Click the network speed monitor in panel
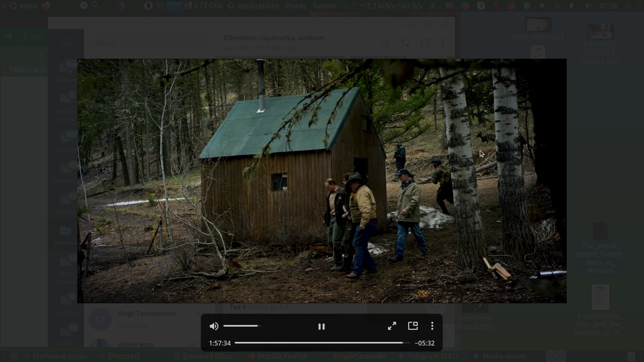Viewport: 644px width, 362px height. pyautogui.click(x=391, y=6)
